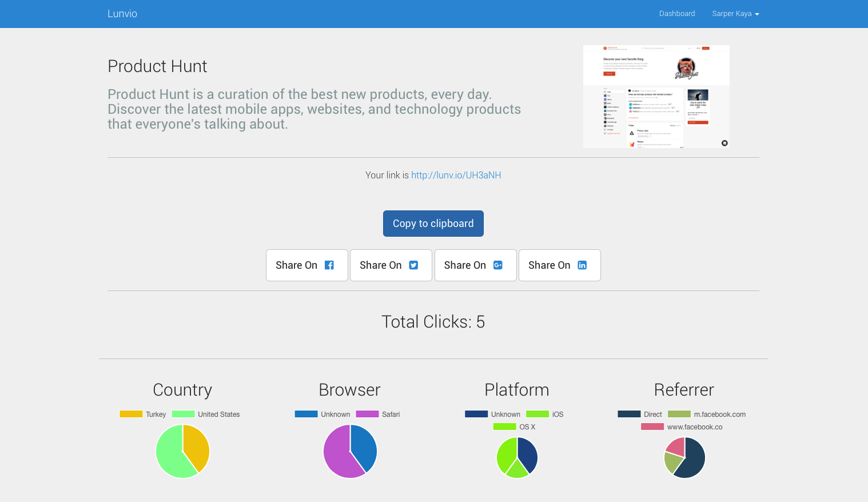
Task: Toggle www.facebook.co legend swatch in Referrer chart
Action: point(652,427)
